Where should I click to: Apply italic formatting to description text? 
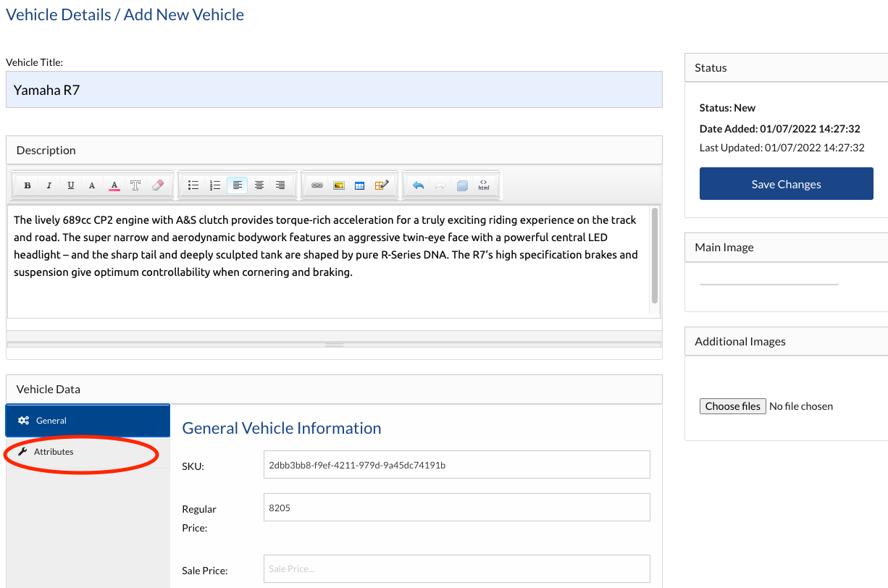(x=49, y=185)
